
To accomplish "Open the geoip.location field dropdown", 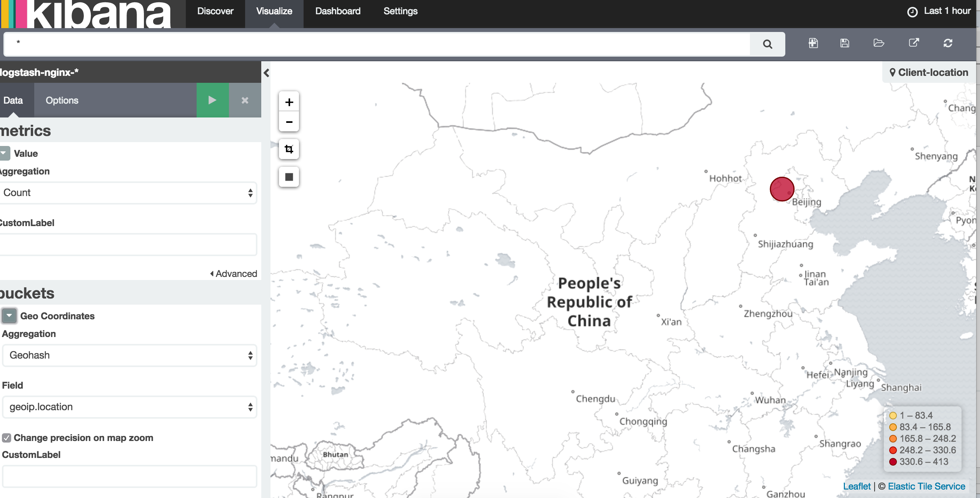I will 130,407.
